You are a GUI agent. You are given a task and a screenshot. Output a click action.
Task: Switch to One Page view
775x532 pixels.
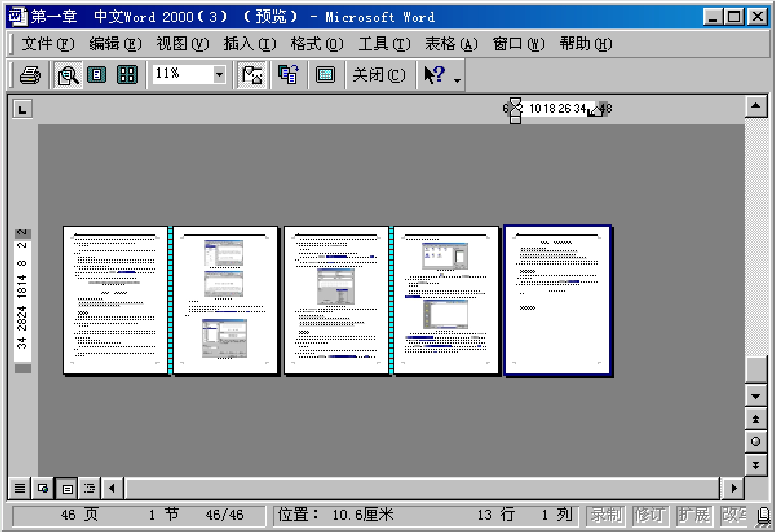97,75
